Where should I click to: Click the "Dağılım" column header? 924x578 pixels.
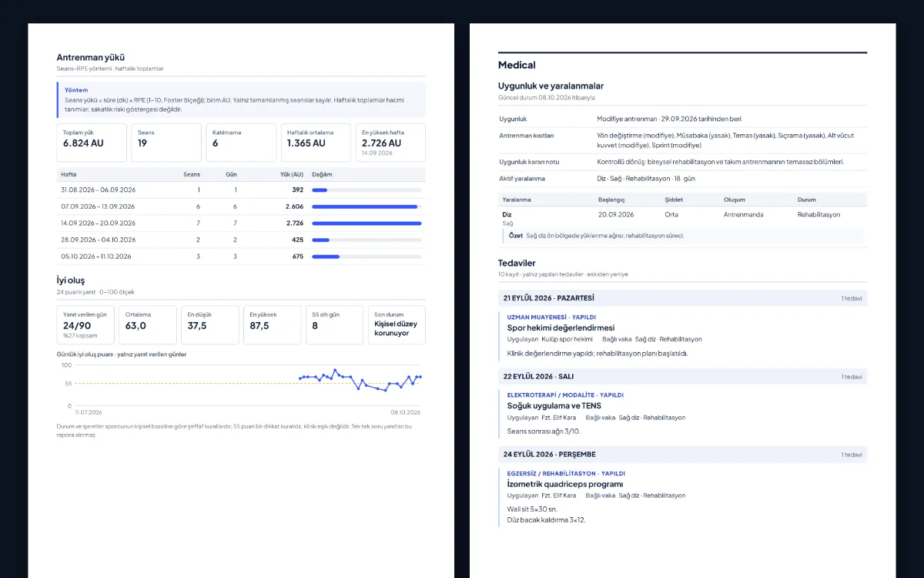pyautogui.click(x=322, y=174)
